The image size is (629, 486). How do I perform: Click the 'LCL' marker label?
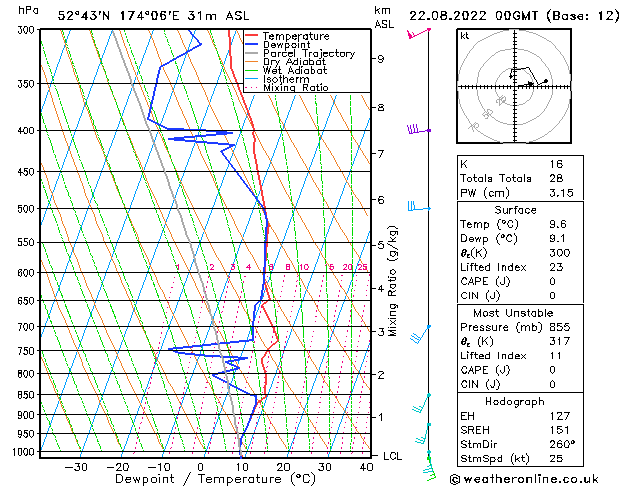pyautogui.click(x=392, y=456)
